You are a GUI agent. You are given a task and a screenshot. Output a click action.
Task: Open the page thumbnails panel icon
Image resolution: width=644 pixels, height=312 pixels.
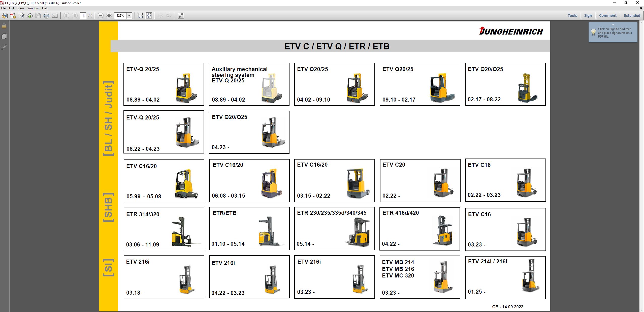coord(4,36)
